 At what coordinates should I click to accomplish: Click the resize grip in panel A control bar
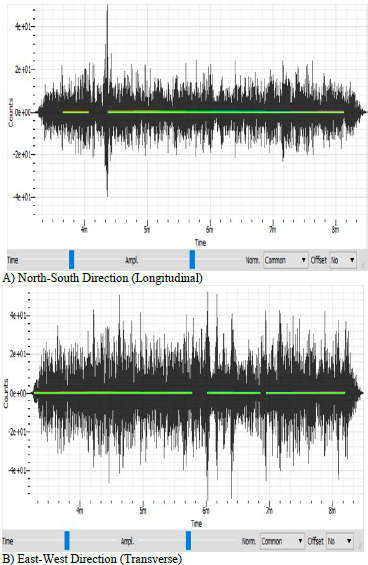coord(363,265)
